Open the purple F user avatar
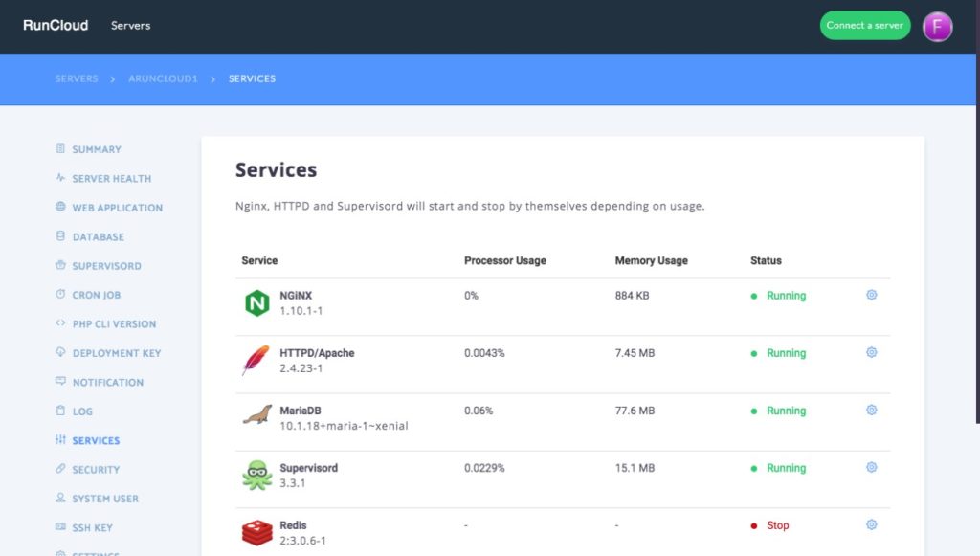The height and width of the screenshot is (556, 980). coord(937,26)
